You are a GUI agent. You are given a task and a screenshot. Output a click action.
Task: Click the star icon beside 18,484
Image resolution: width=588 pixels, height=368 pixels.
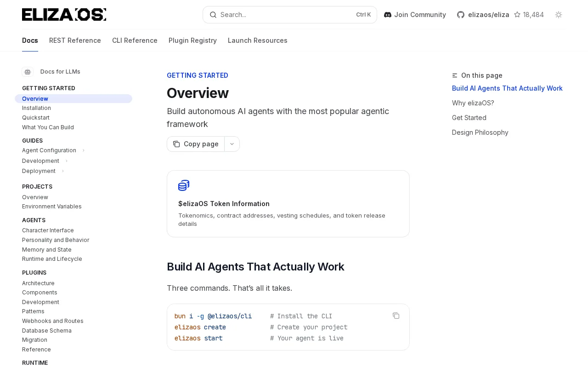pos(517,15)
